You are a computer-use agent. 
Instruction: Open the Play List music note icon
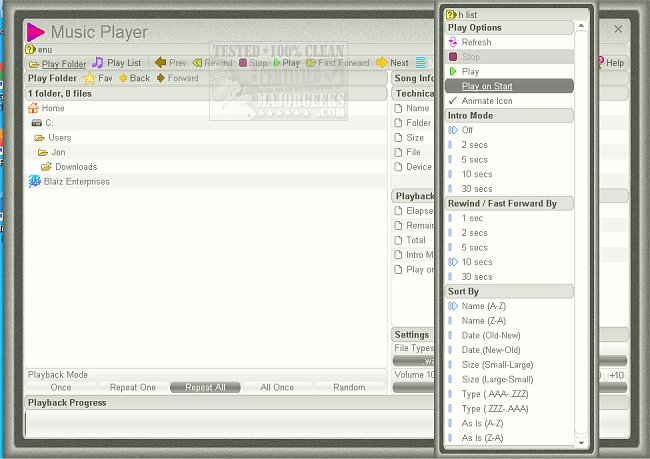pos(98,63)
